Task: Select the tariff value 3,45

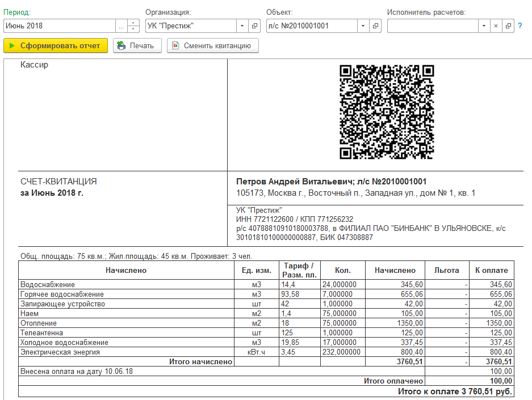Action: (x=288, y=352)
